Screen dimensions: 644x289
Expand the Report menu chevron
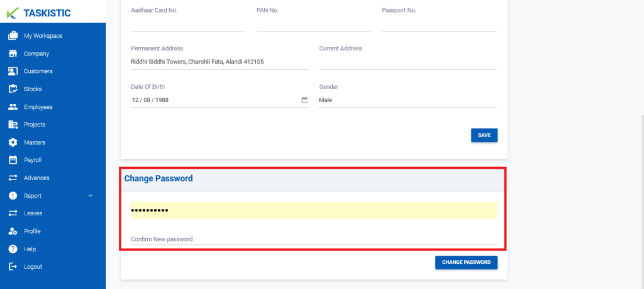[91, 196]
